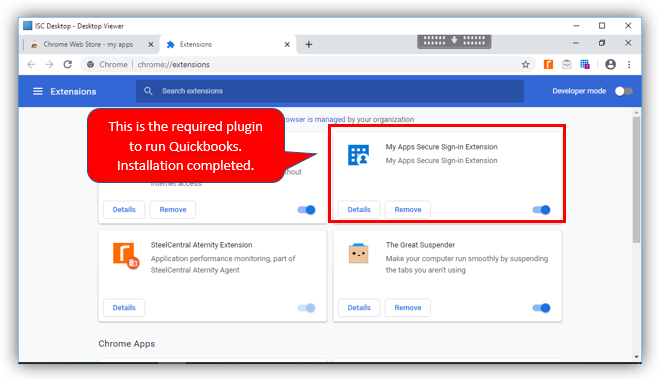The height and width of the screenshot is (380, 658).
Task: Click the SteelCentral Aternity extension logo
Action: coord(125,255)
